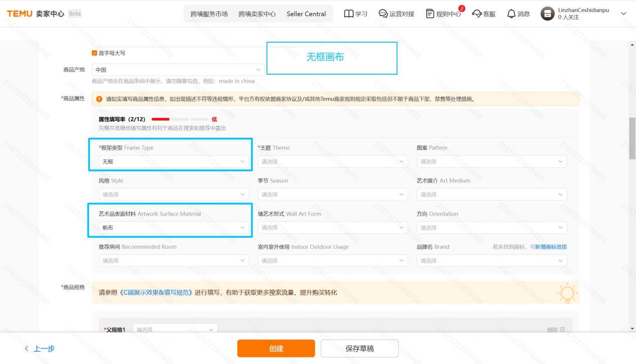Screen dimensions: 636x364
Task: Open the LinzhanCeshidianpu account avatar
Action: tap(547, 14)
